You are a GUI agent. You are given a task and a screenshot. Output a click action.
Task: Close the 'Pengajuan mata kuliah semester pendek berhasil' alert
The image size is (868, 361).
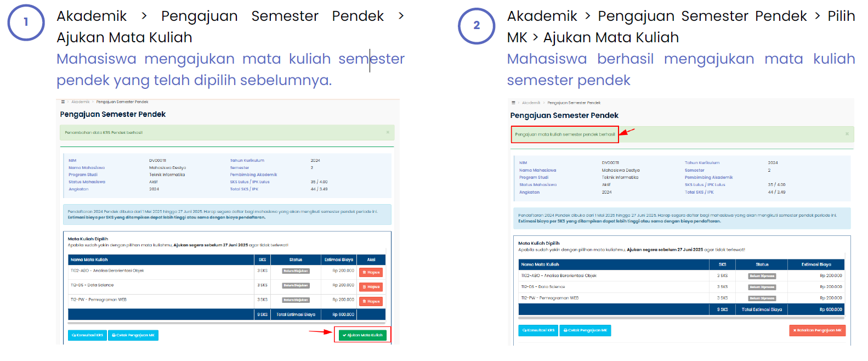coord(847,134)
